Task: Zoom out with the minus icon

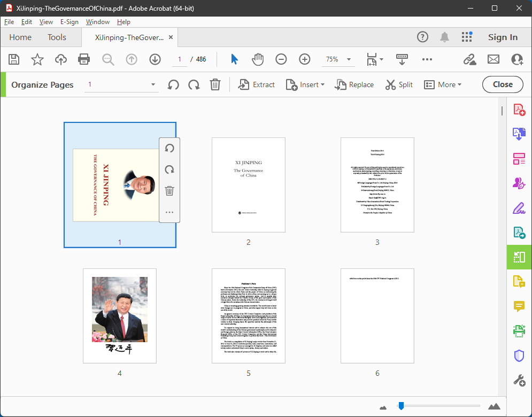Action: [281, 59]
